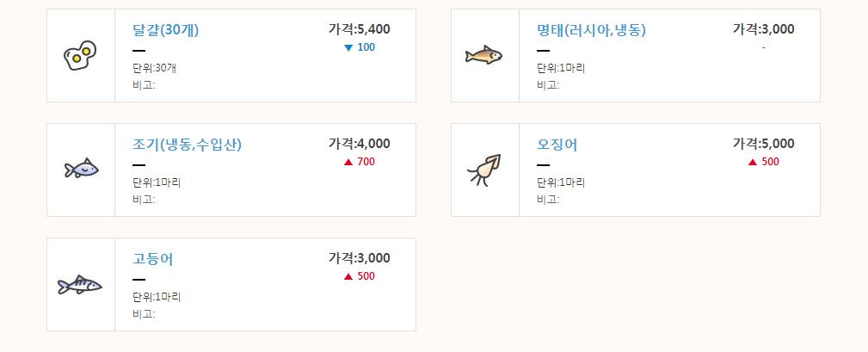Image resolution: width=868 pixels, height=352 pixels.
Task: Click the squid icon
Action: [x=483, y=170]
